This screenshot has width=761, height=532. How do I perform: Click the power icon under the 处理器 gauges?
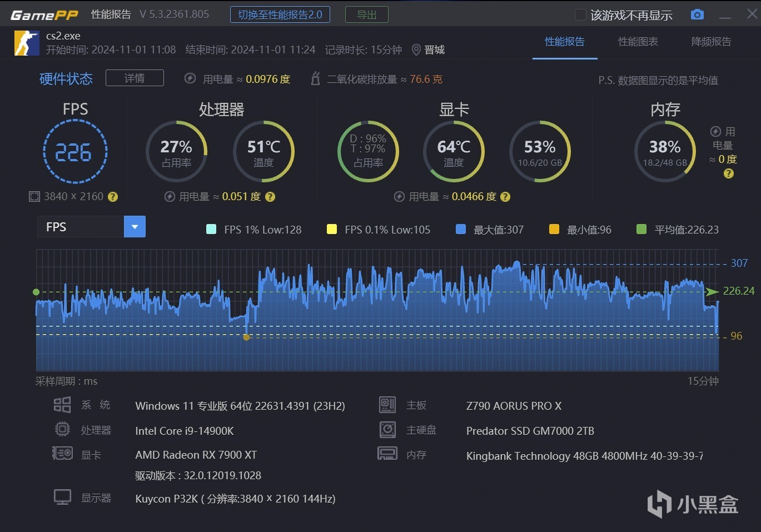pos(170,196)
